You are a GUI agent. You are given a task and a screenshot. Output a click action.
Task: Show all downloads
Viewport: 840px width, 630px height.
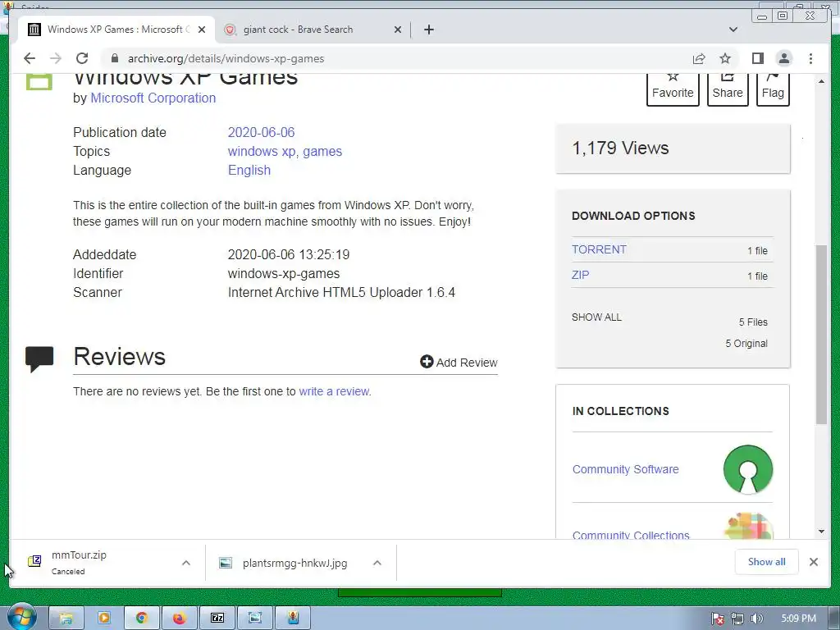[x=767, y=561]
